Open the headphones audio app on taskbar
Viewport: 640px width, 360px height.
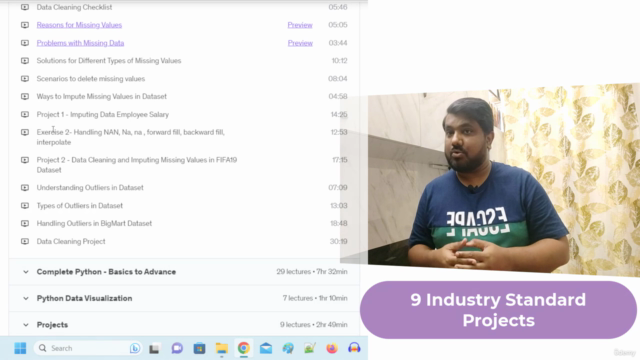(354, 348)
